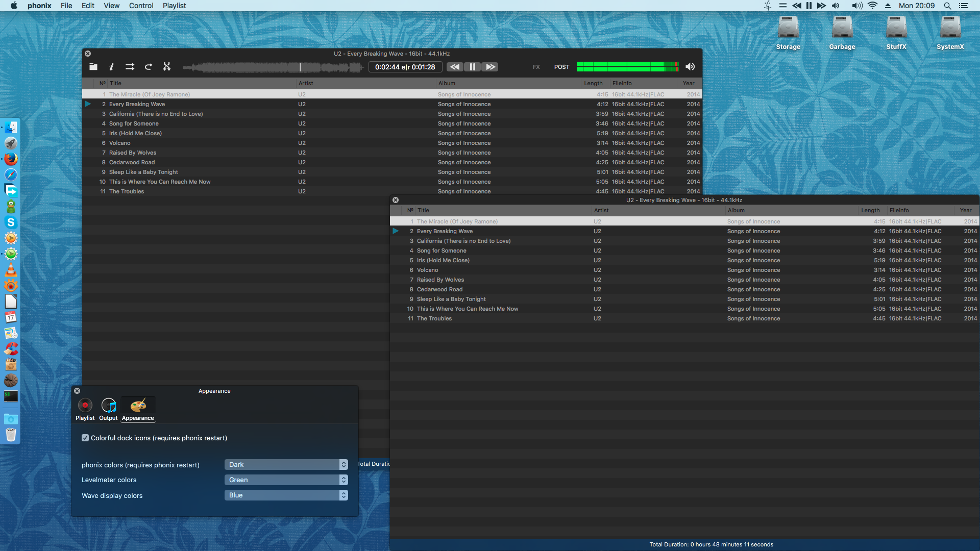Close the second playlist window
Viewport: 980px width, 551px height.
coord(396,200)
